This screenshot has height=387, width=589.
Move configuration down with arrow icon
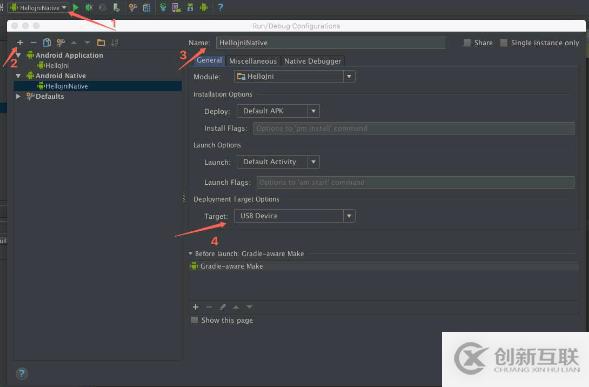point(87,42)
